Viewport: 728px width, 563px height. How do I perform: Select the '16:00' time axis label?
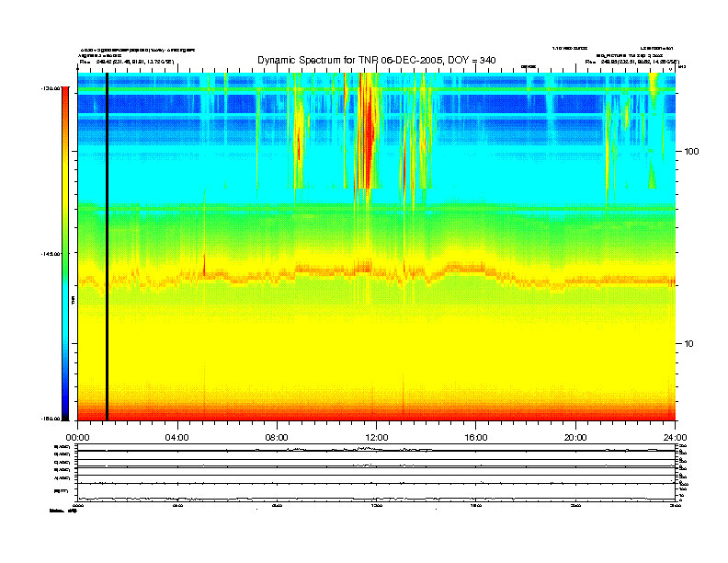[x=476, y=438]
